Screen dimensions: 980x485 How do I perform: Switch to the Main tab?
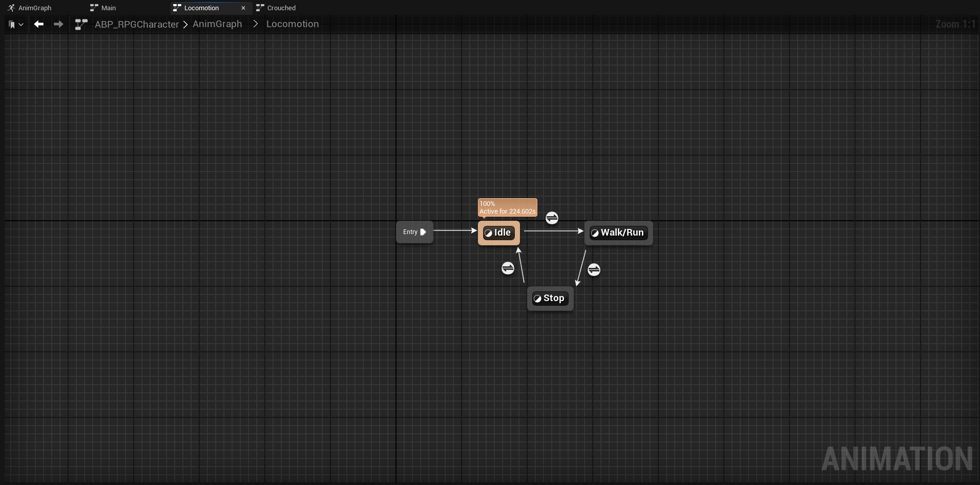[109, 8]
